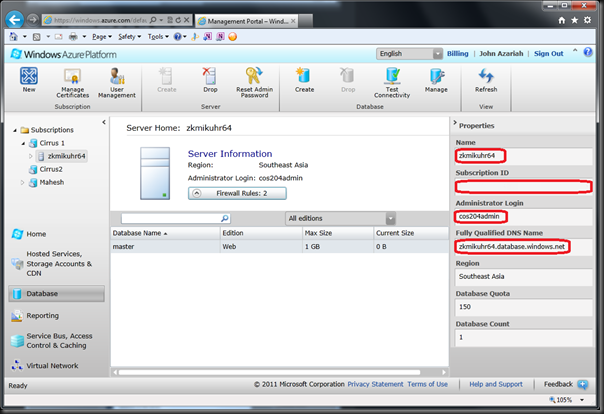The height and width of the screenshot is (414, 604).
Task: Click the Billing link
Action: 458,54
